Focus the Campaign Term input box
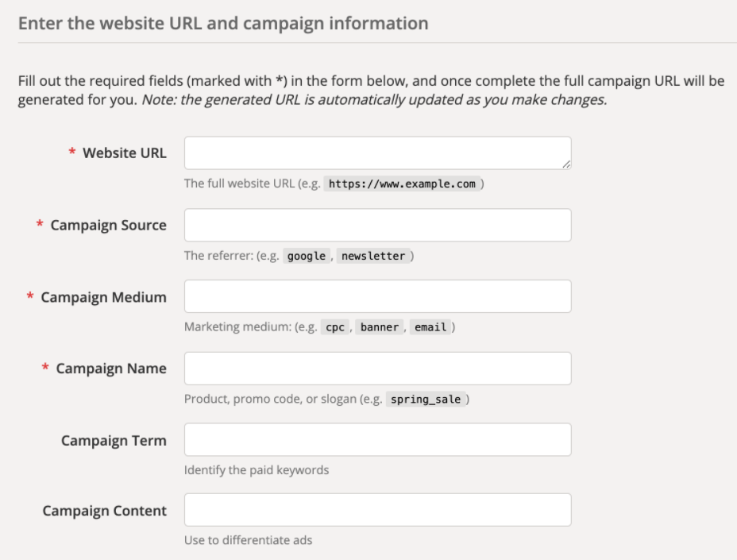Screen dimensions: 737x560 point(377,439)
